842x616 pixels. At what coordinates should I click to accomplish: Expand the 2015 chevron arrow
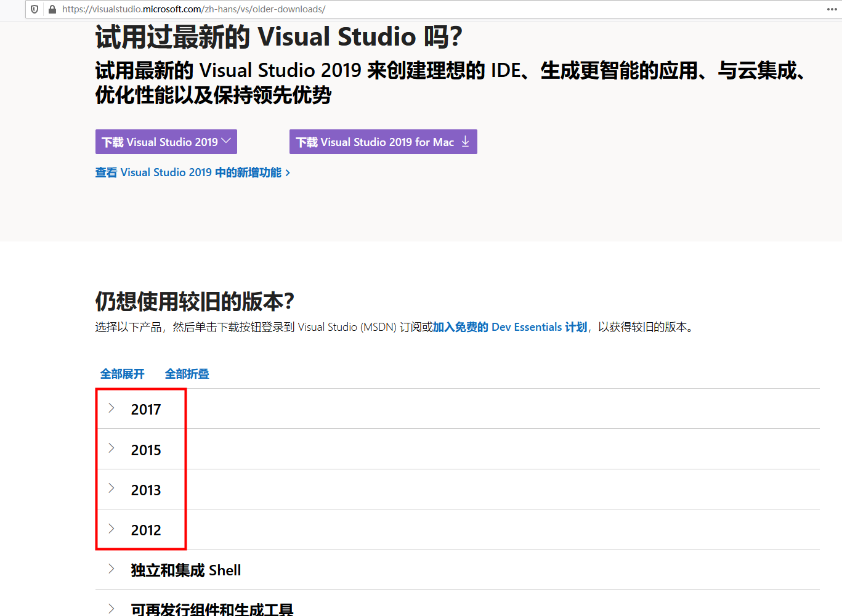[111, 448]
